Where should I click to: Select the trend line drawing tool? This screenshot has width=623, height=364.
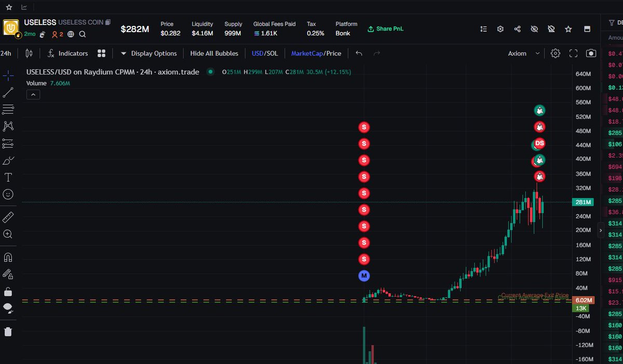coord(8,93)
